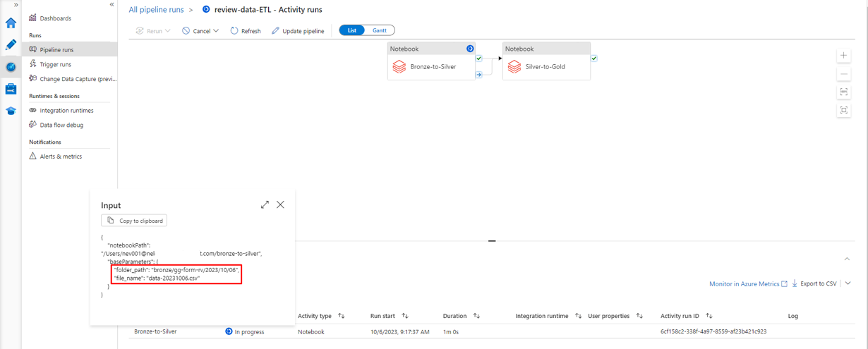Screen dimensions: 868x349
Task: Close the Input popup
Action: pos(280,204)
